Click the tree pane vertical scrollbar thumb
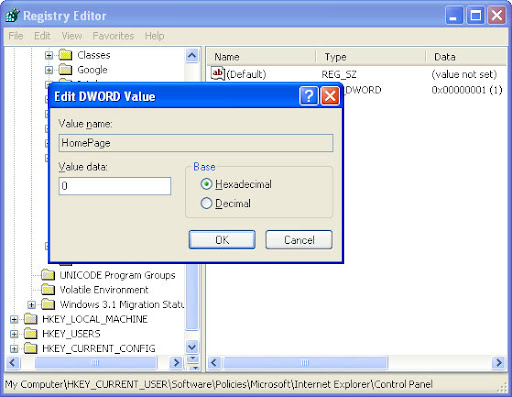The image size is (512, 397). pos(192,297)
